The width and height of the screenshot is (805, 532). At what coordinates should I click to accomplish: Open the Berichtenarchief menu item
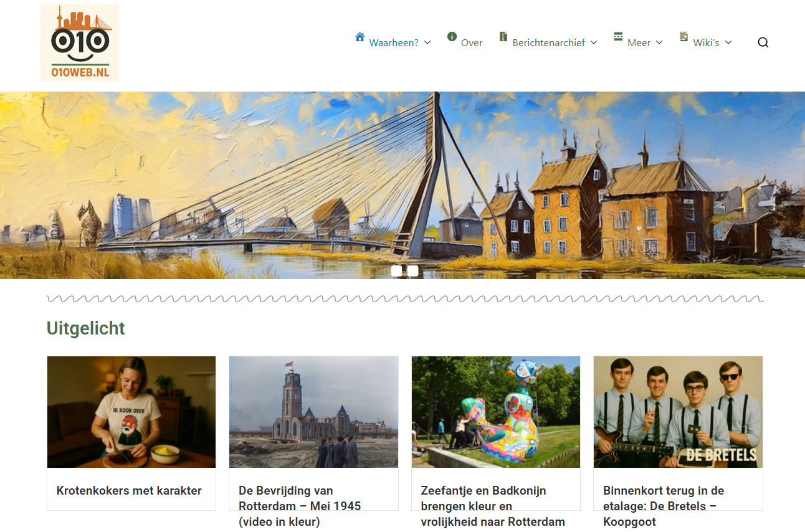coord(549,43)
